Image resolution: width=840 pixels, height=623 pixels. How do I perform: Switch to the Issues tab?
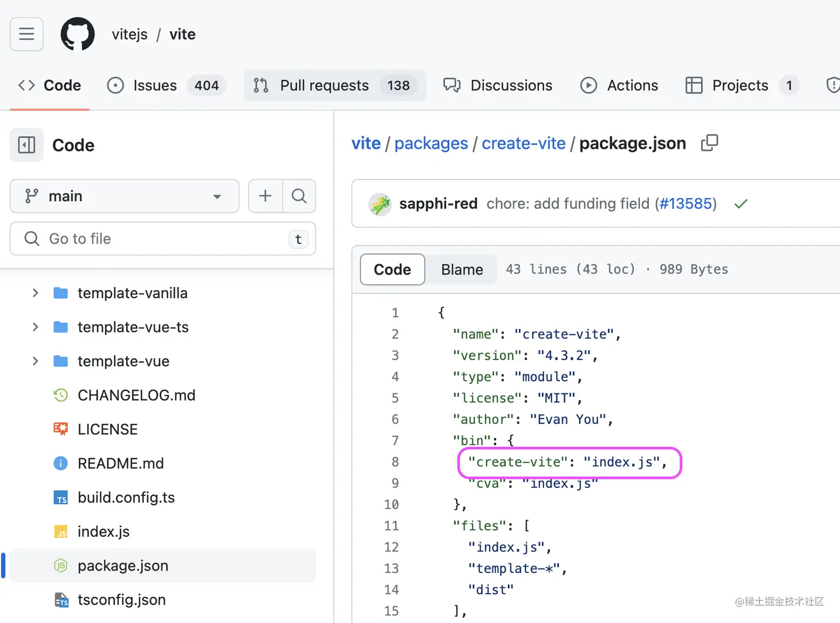tap(167, 85)
